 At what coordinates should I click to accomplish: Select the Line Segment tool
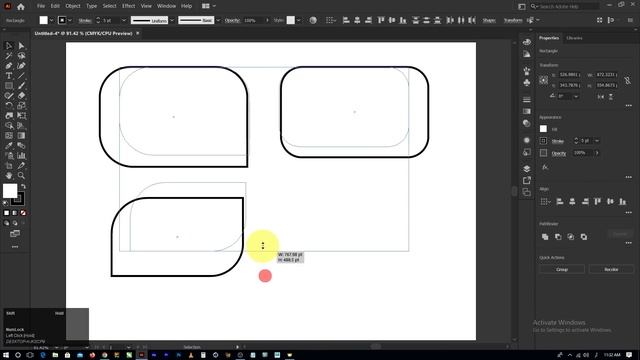pyautogui.click(x=21, y=76)
